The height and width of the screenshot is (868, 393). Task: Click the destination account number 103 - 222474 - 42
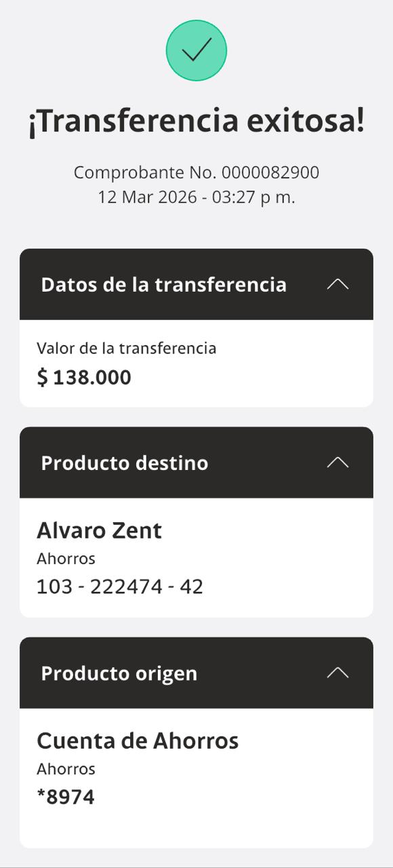tap(120, 585)
